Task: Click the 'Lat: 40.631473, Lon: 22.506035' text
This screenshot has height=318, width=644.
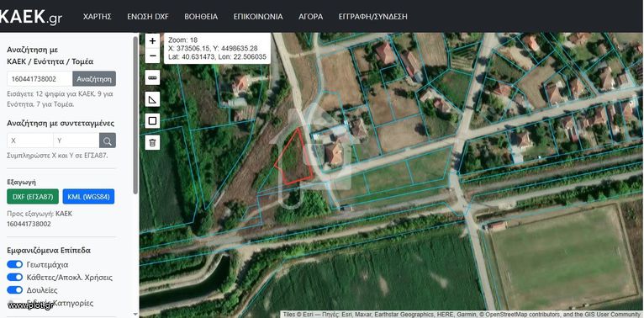Action: point(217,56)
